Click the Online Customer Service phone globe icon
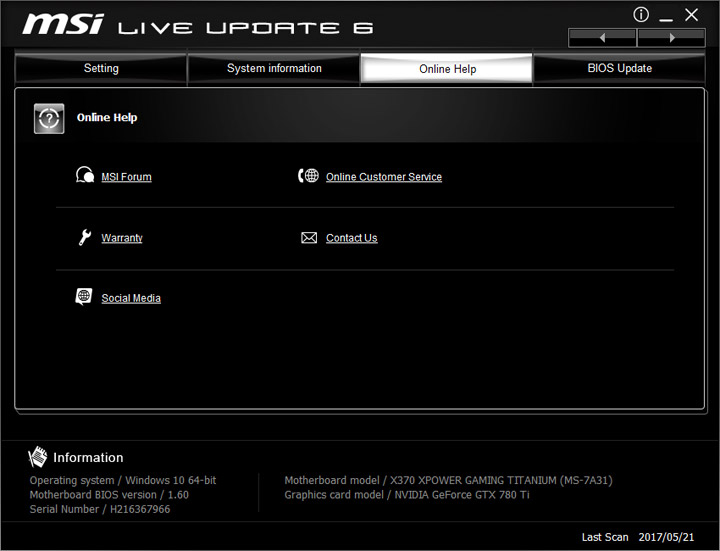This screenshot has height=551, width=720. tap(308, 175)
